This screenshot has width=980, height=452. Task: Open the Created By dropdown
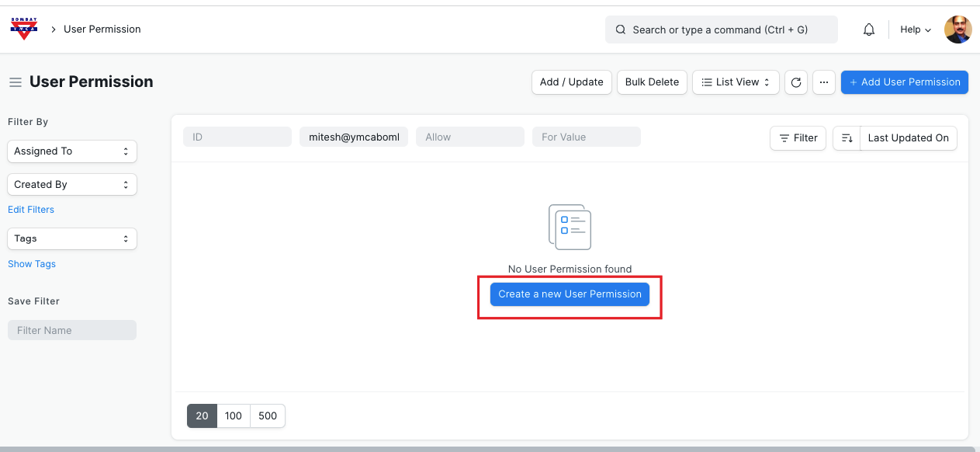pos(72,185)
